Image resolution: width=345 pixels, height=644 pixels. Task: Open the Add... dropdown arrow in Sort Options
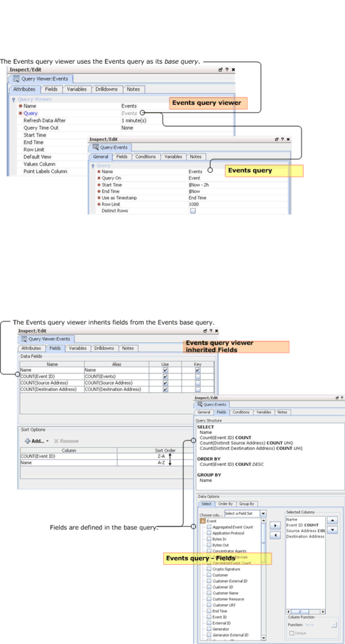47,441
